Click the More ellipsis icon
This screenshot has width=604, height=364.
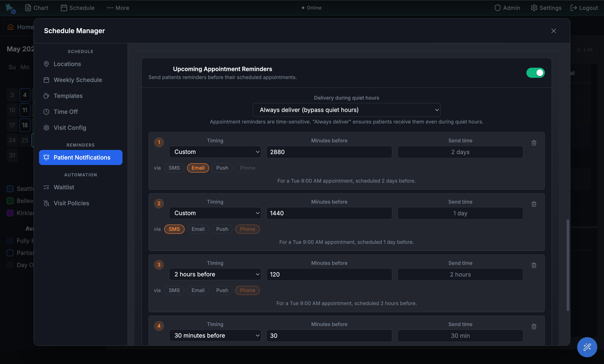click(110, 8)
